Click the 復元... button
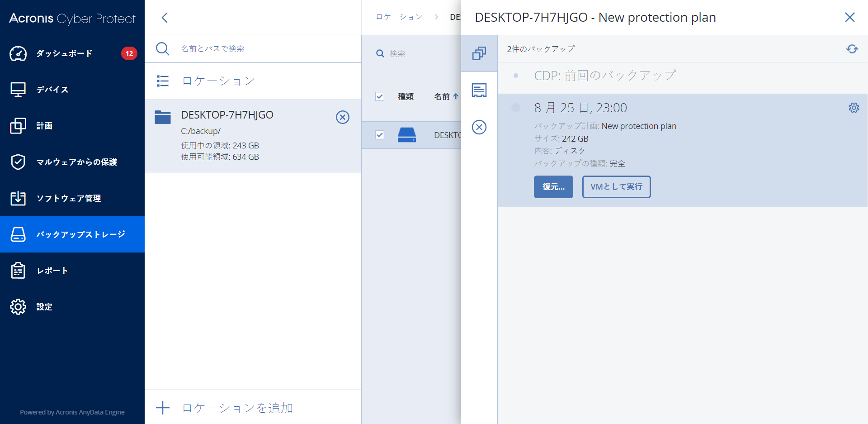Viewport: 868px width, 424px height. [553, 187]
